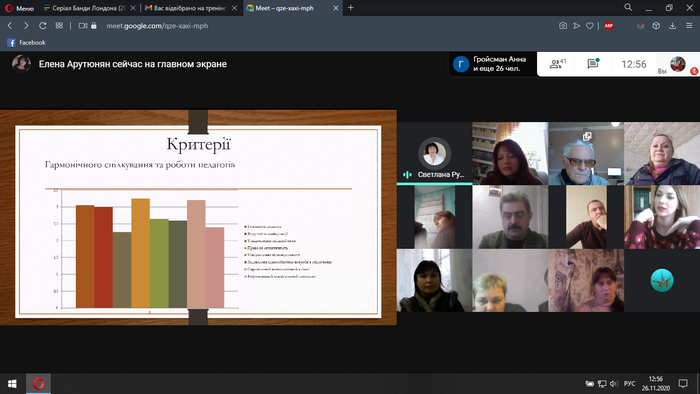Open a new browser tab
The image size is (700, 394).
(350, 8)
